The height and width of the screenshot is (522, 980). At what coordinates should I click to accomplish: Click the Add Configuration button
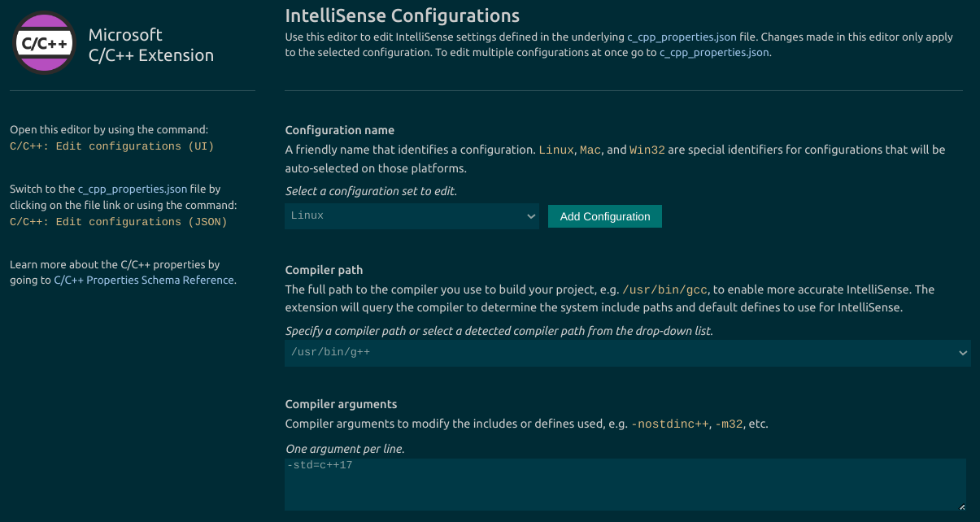point(605,216)
